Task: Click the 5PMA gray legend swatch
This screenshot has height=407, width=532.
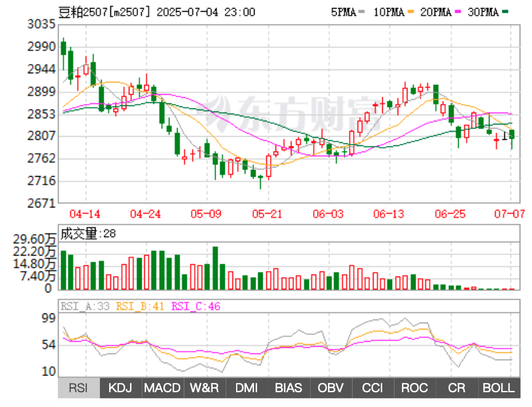Action: pyautogui.click(x=362, y=12)
